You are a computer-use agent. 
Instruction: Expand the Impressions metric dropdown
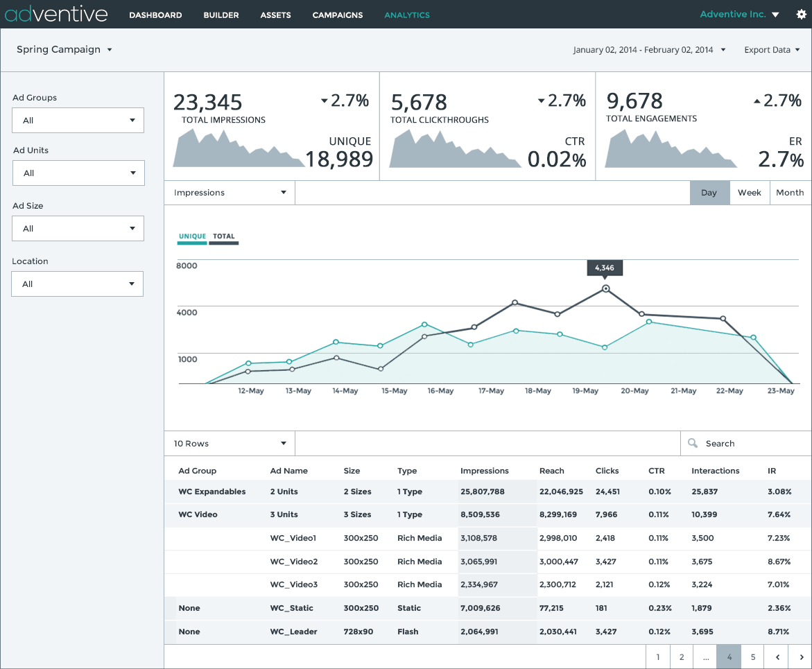pyautogui.click(x=230, y=193)
